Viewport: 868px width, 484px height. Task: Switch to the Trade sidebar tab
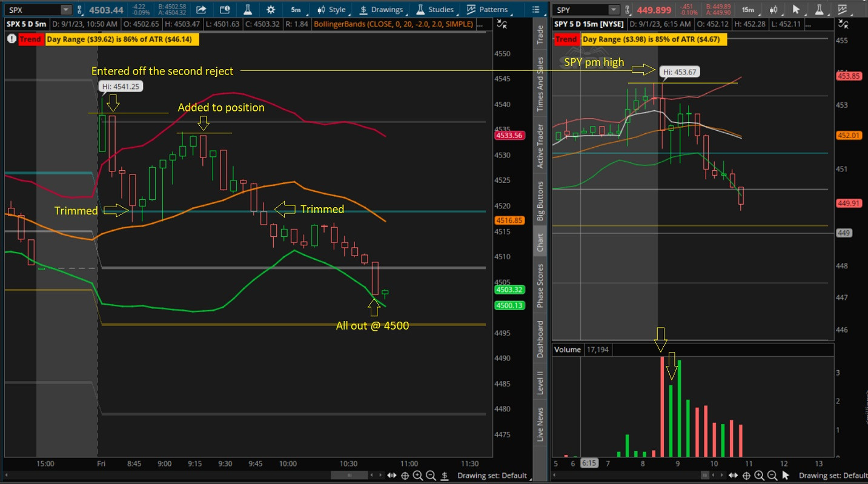coord(540,35)
